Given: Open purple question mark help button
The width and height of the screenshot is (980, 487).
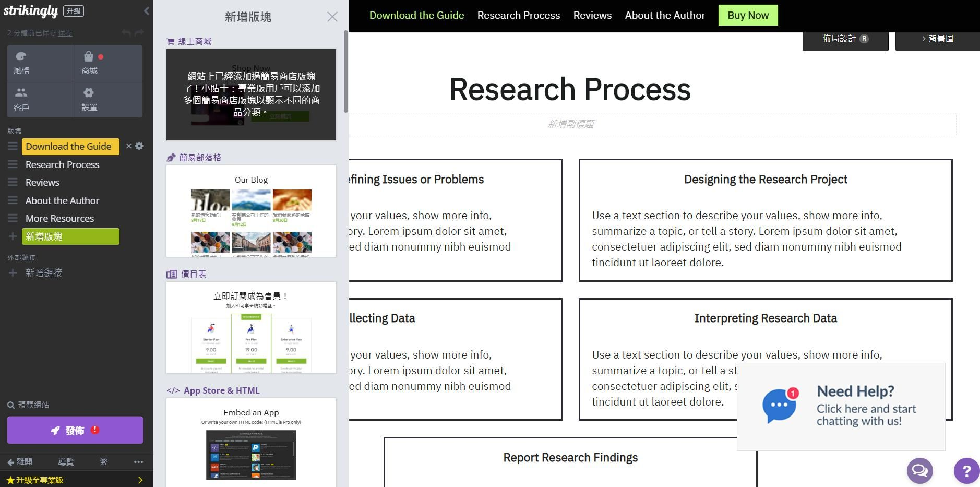Looking at the screenshot, I should [966, 471].
